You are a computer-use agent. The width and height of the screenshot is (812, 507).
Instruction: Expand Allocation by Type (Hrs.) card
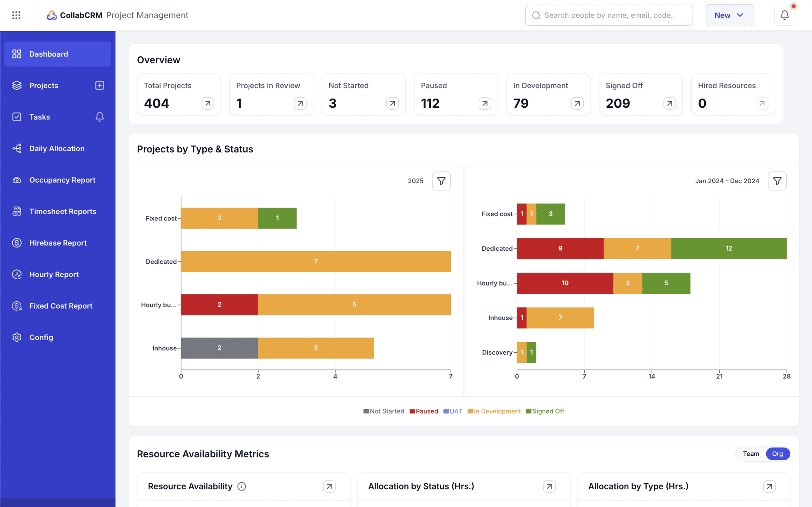[769, 486]
